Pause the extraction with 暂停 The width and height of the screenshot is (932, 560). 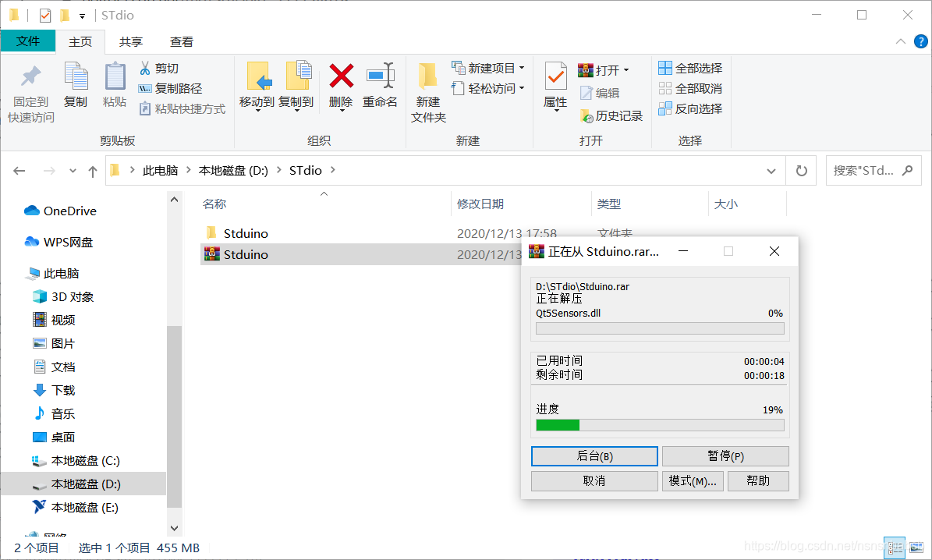tap(725, 455)
